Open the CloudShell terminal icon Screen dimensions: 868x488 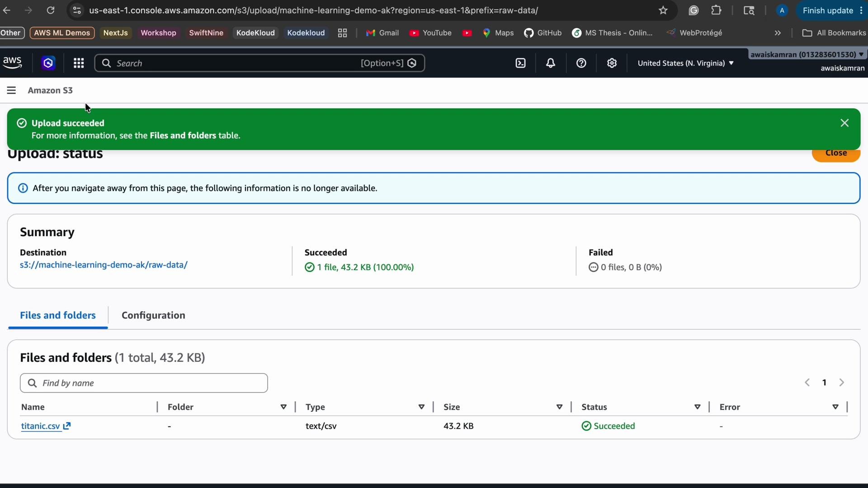coord(521,63)
